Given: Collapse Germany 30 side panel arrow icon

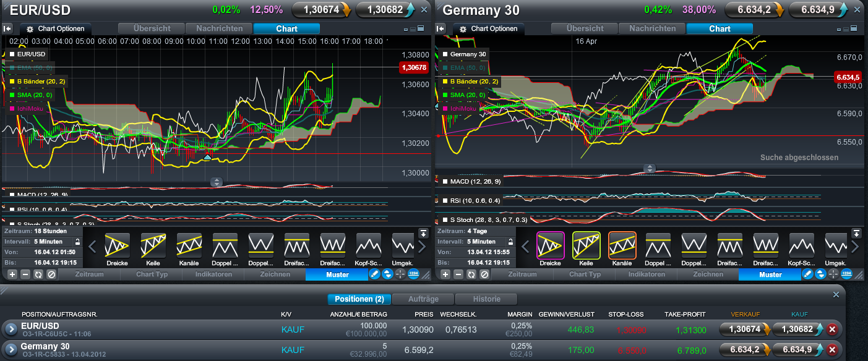Looking at the screenshot, I should point(440,28).
